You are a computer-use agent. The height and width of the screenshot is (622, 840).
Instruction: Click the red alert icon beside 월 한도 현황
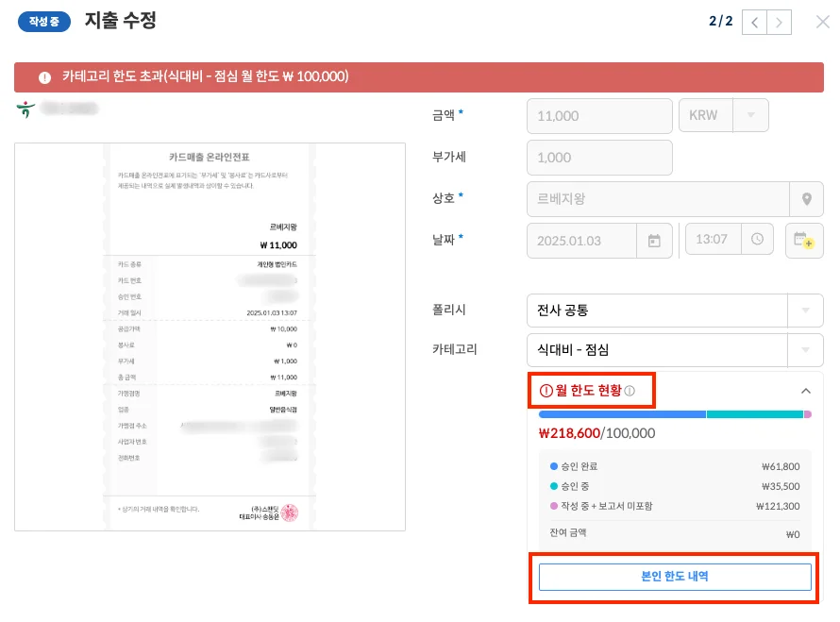[x=546, y=391]
